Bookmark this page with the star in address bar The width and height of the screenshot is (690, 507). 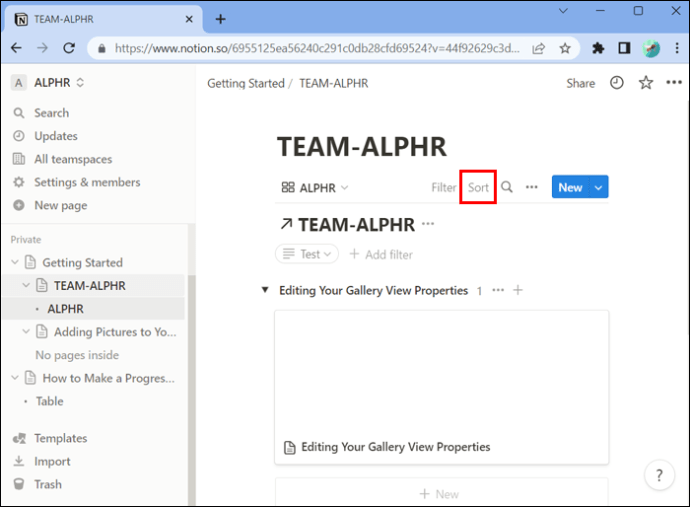coord(565,48)
